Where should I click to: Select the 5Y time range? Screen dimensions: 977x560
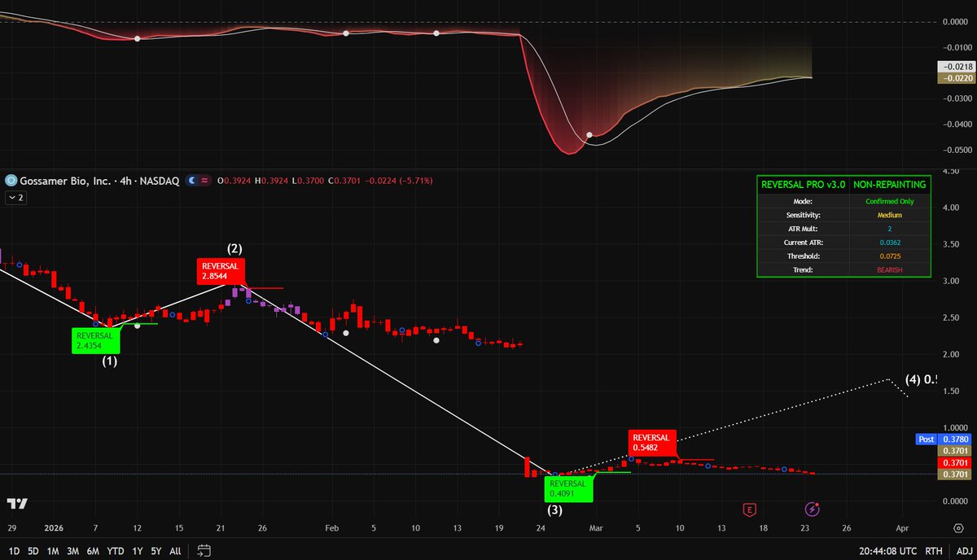155,551
